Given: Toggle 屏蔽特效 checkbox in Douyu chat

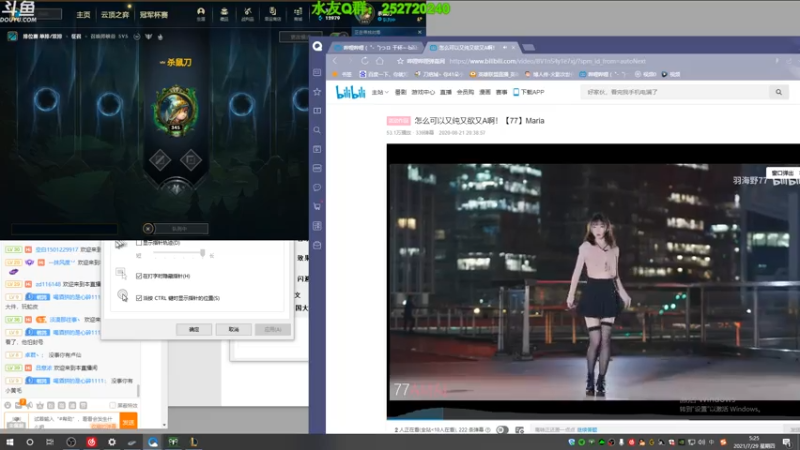Looking at the screenshot, I should [113, 406].
